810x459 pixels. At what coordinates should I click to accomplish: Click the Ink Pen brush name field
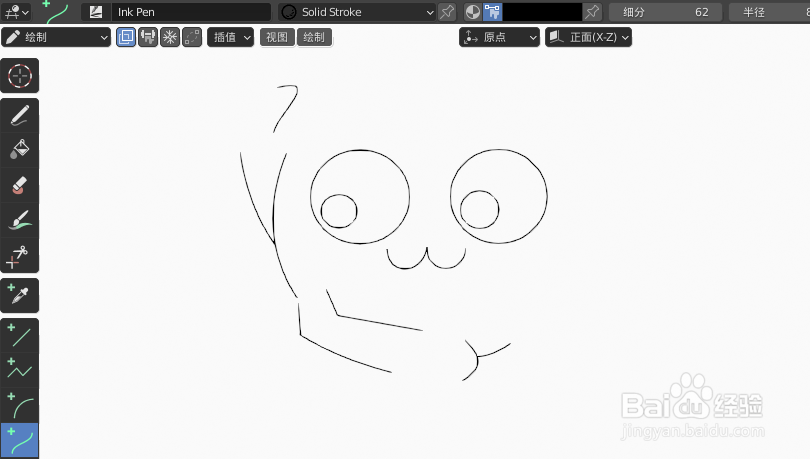tap(191, 12)
